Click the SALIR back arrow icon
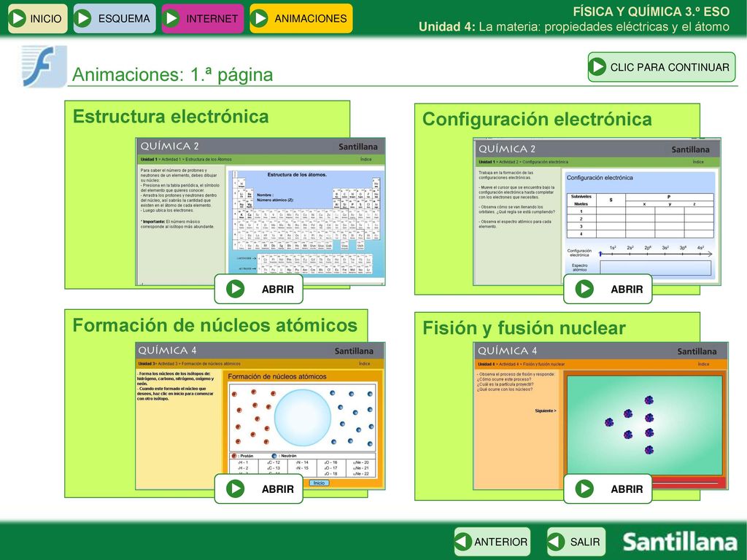The image size is (747, 560). (x=555, y=542)
